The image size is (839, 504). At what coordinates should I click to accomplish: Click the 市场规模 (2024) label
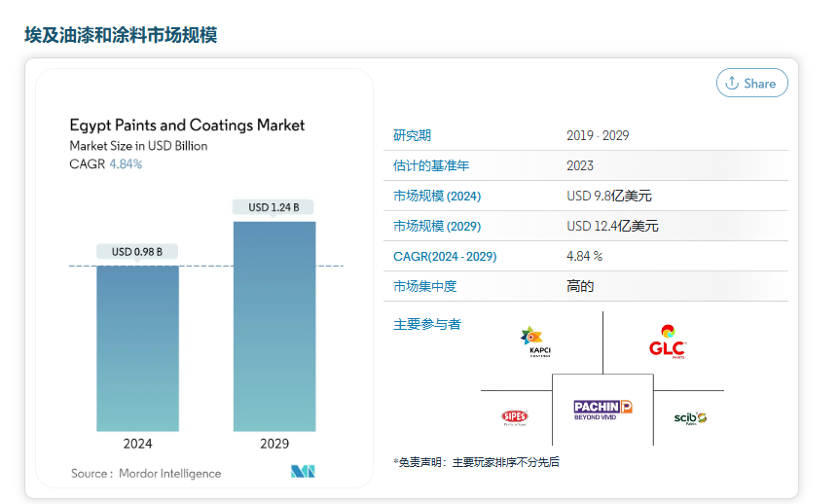(x=437, y=196)
